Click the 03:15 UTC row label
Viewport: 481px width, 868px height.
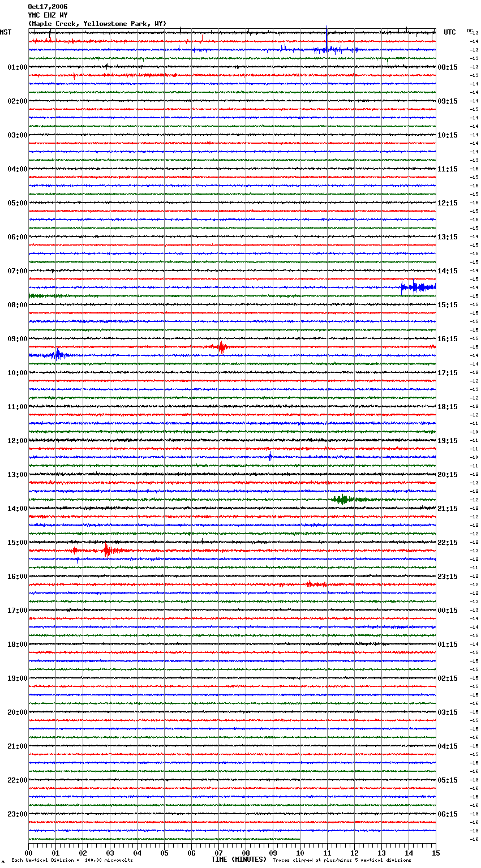pyautogui.click(x=448, y=712)
